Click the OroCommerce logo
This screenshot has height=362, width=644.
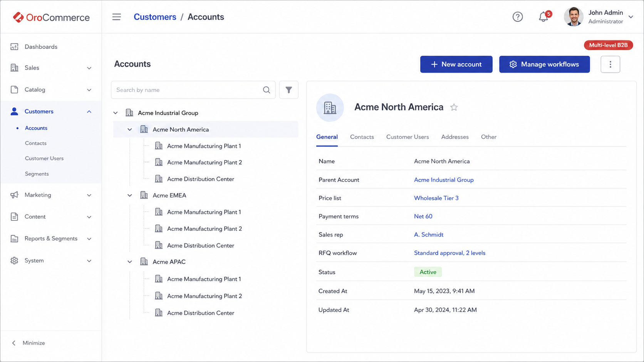(x=51, y=17)
